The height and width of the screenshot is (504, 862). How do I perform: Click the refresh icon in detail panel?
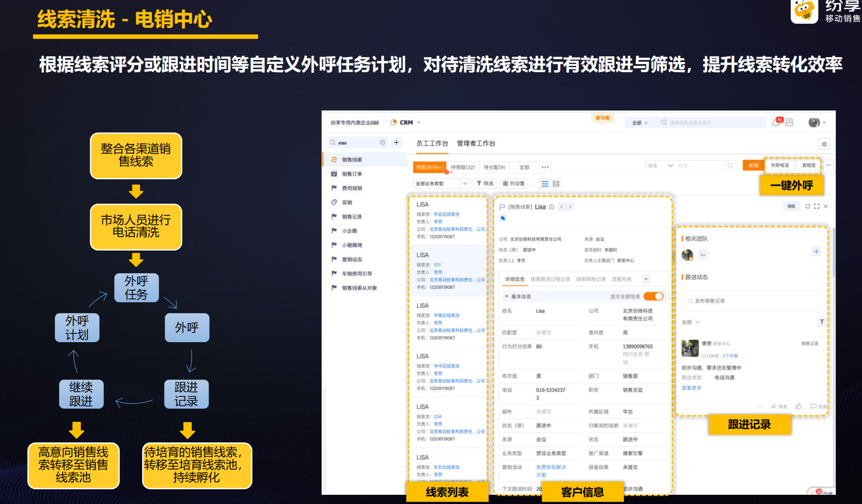tap(808, 206)
